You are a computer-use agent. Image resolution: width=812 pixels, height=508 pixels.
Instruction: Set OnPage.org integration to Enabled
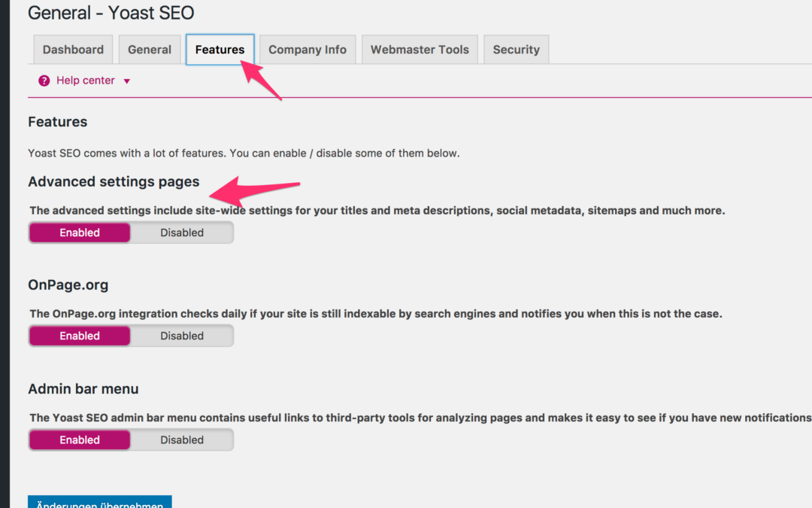point(80,336)
